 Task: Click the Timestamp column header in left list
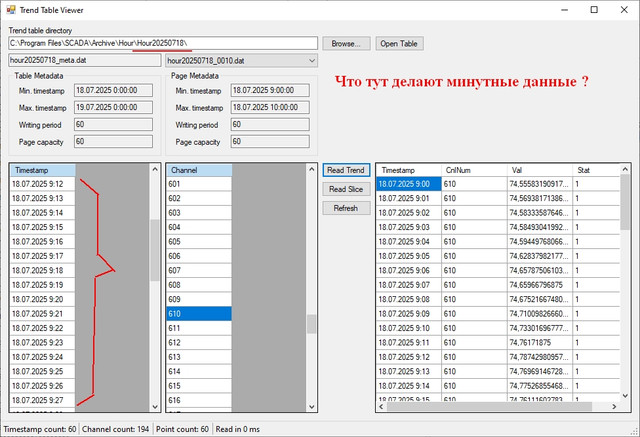43,170
